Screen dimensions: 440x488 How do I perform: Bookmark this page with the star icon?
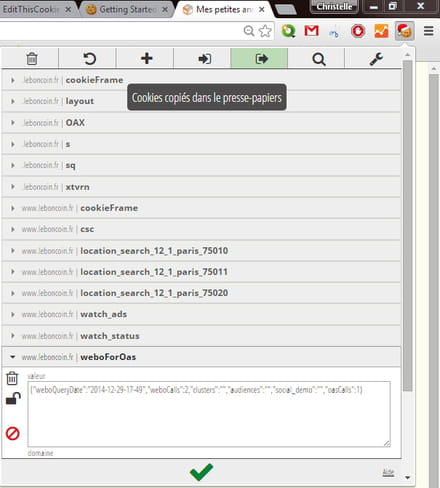point(265,31)
